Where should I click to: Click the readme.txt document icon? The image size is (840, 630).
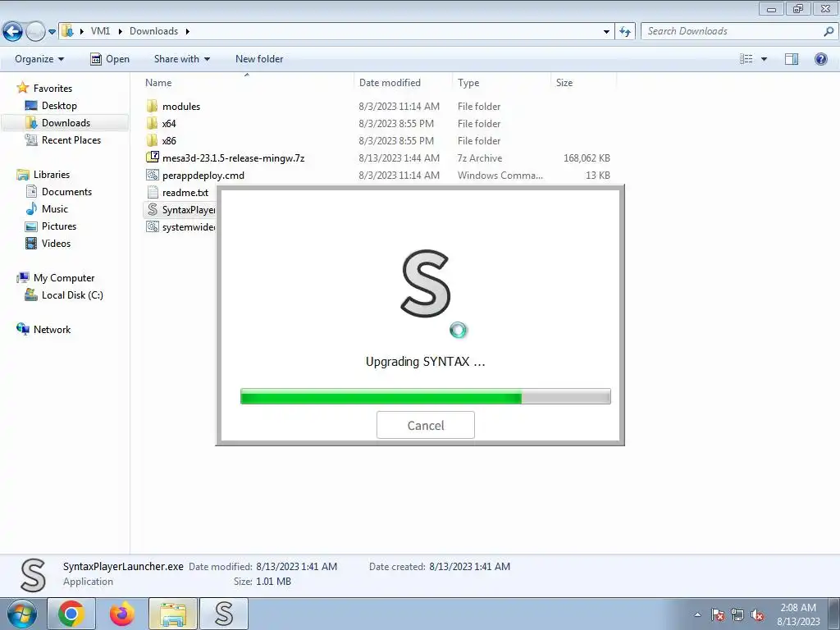(152, 192)
